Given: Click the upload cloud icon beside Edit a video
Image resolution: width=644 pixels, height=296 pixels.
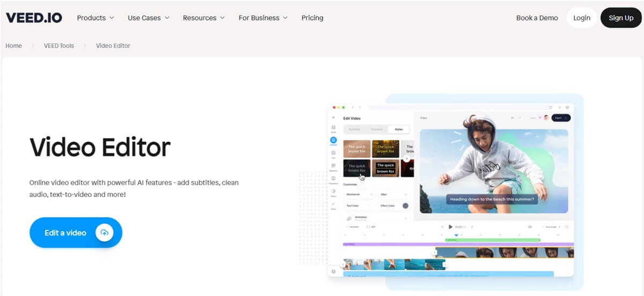Looking at the screenshot, I should pos(104,233).
